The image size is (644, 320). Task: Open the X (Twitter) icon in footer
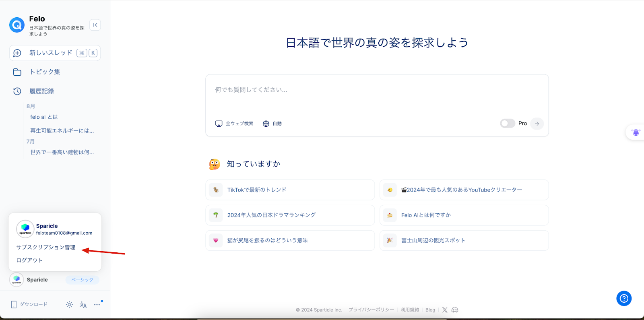pos(445,310)
